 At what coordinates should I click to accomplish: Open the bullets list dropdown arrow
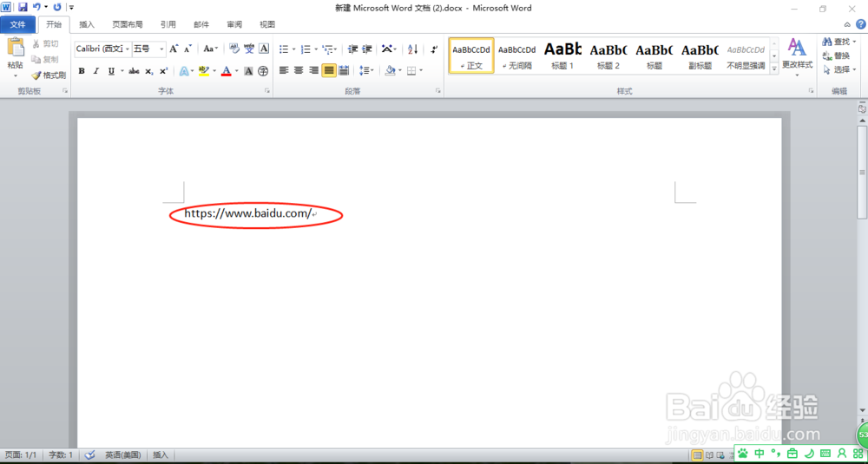coord(293,49)
